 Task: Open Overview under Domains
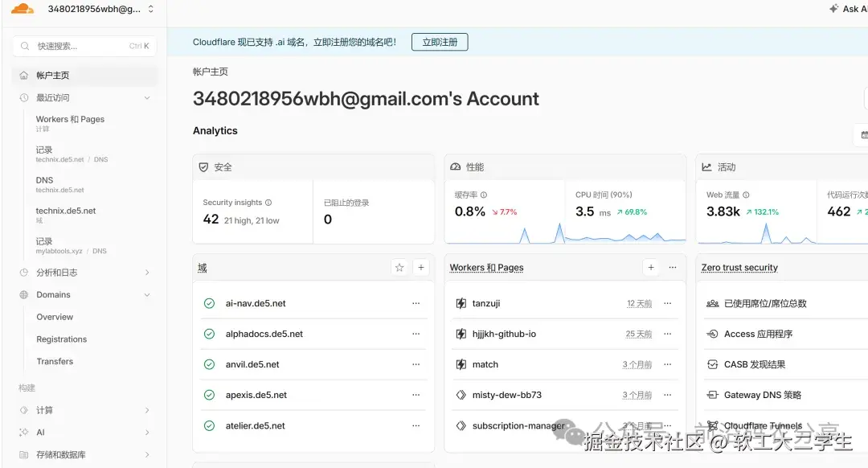click(x=55, y=317)
